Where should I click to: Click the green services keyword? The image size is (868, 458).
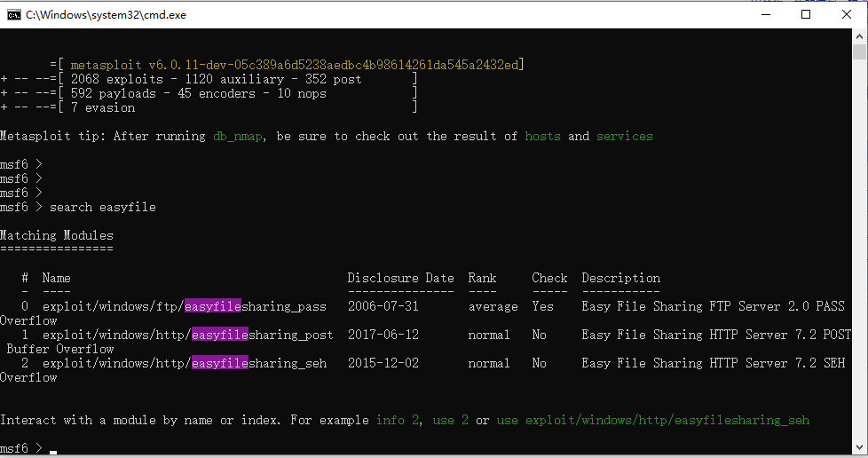coord(625,136)
